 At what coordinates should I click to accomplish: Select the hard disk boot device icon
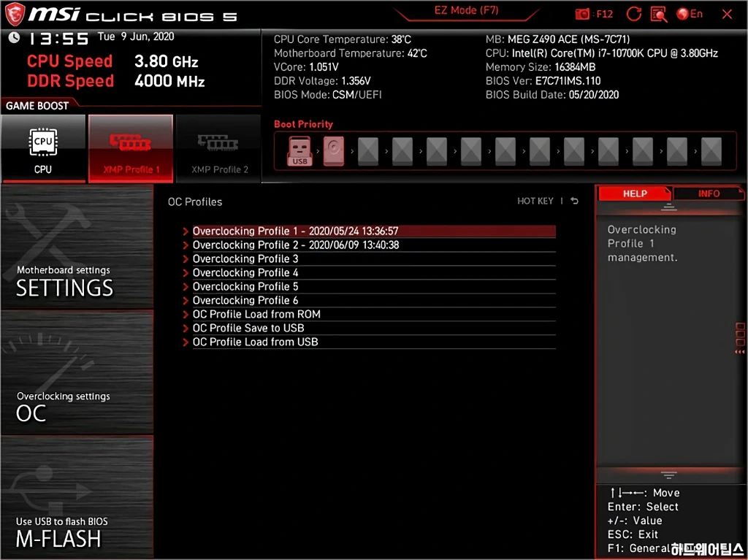point(333,151)
